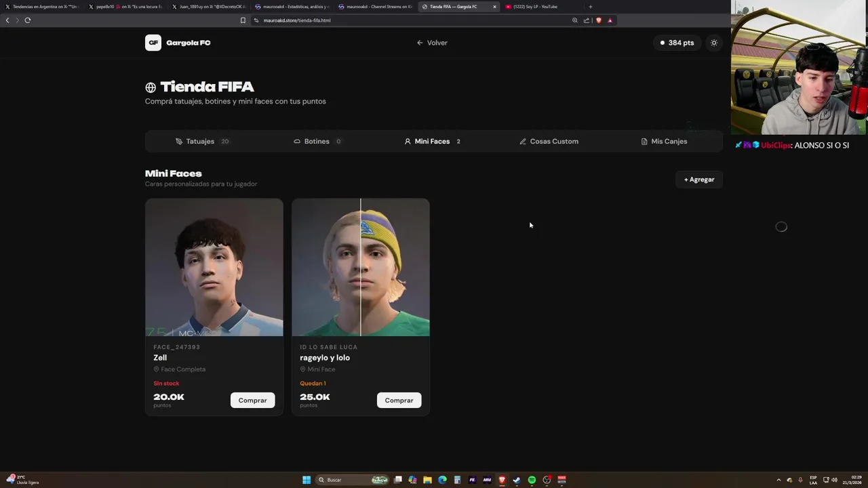Open the Mis Canjes tab

664,142
